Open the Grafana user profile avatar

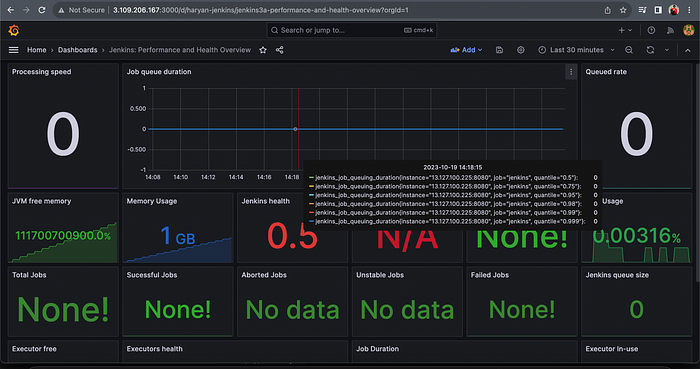[x=688, y=30]
